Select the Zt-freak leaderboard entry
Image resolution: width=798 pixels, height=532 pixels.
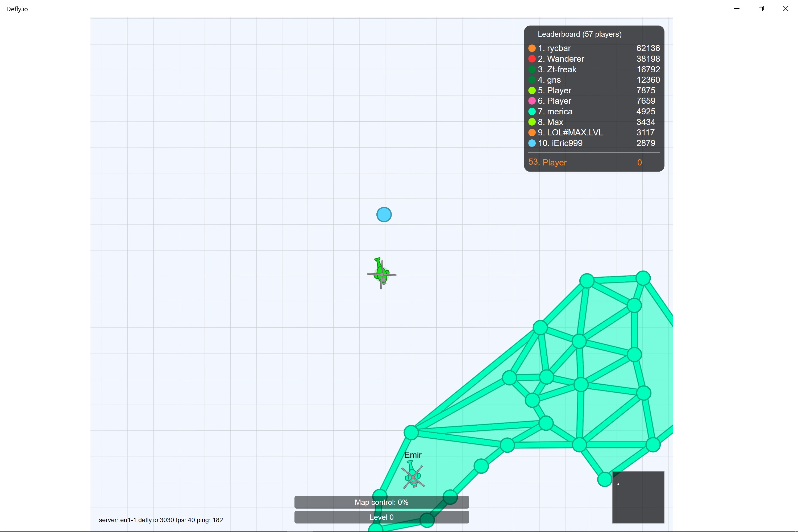(562, 69)
